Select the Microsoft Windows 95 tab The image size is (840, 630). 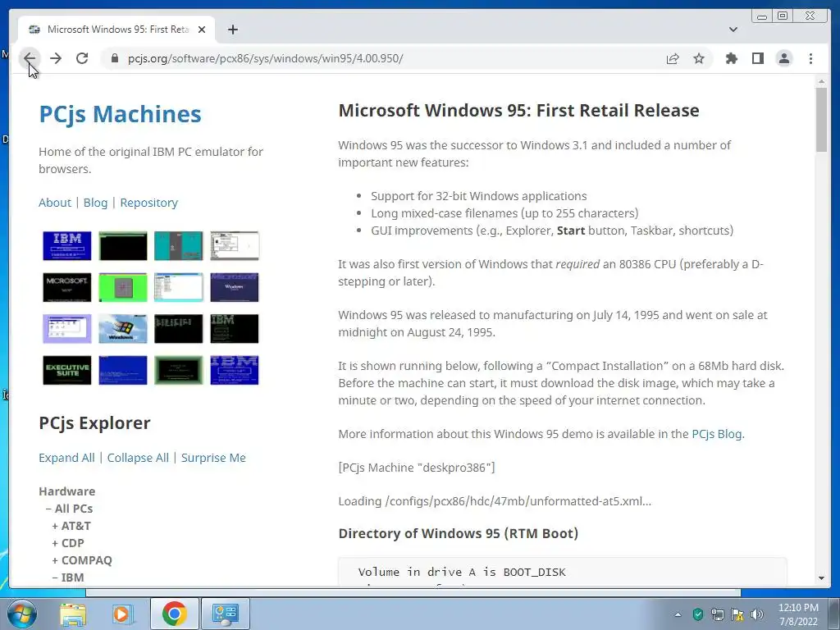pos(116,30)
